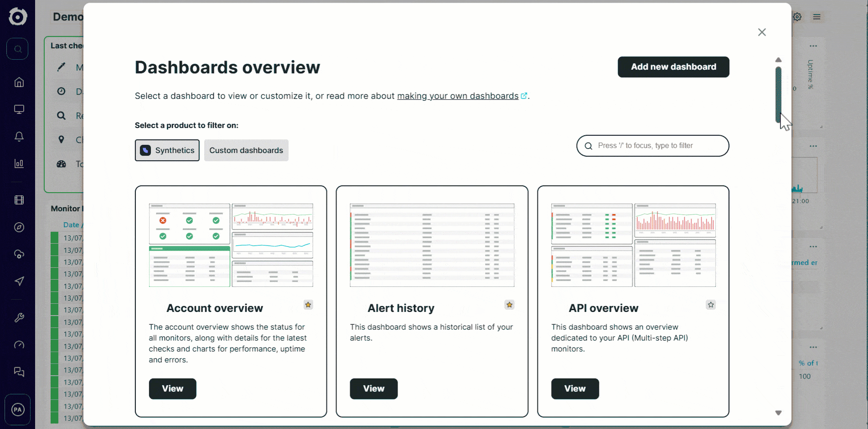The height and width of the screenshot is (429, 868).
Task: Select the home icon in the sidebar
Action: coord(19,82)
